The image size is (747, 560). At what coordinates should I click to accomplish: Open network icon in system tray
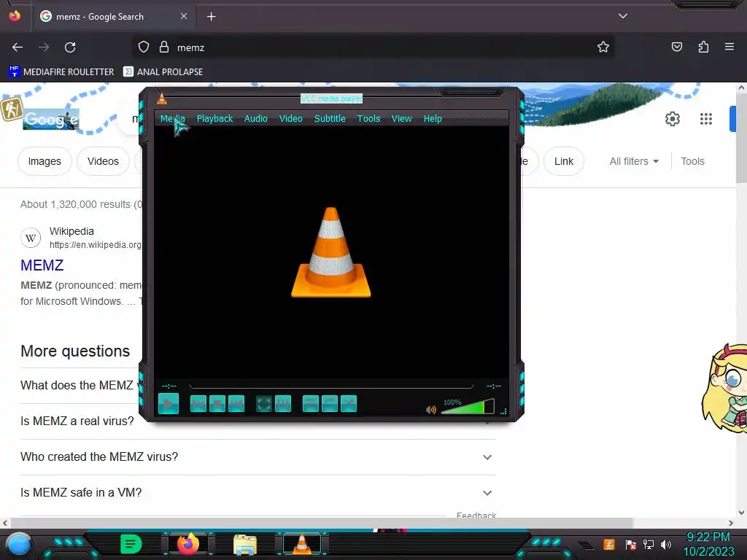pyautogui.click(x=648, y=544)
